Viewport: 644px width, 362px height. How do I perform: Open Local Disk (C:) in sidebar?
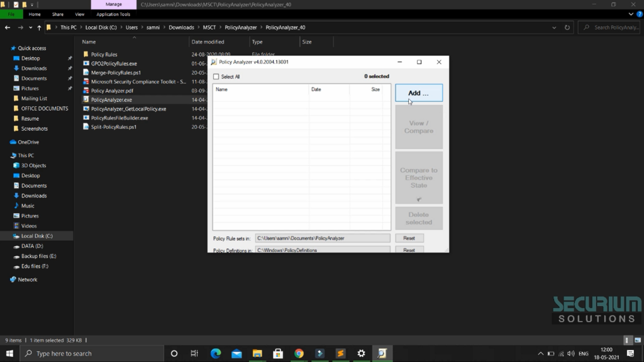(x=36, y=236)
